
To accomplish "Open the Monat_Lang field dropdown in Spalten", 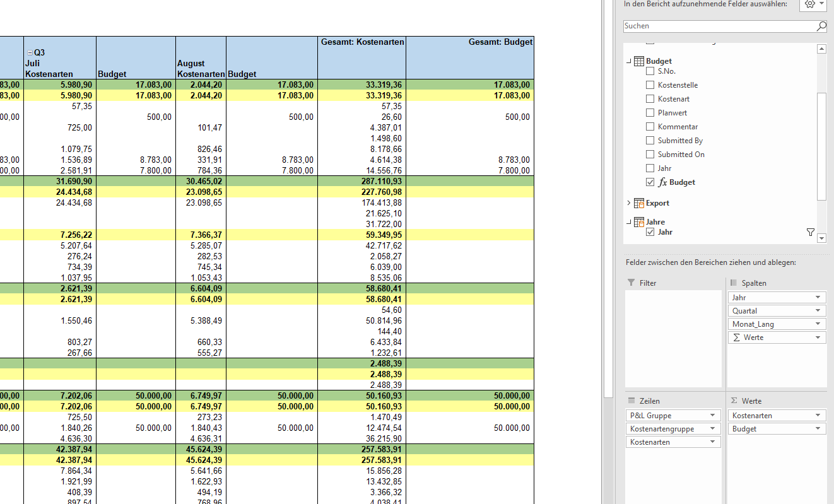I will 818,324.
